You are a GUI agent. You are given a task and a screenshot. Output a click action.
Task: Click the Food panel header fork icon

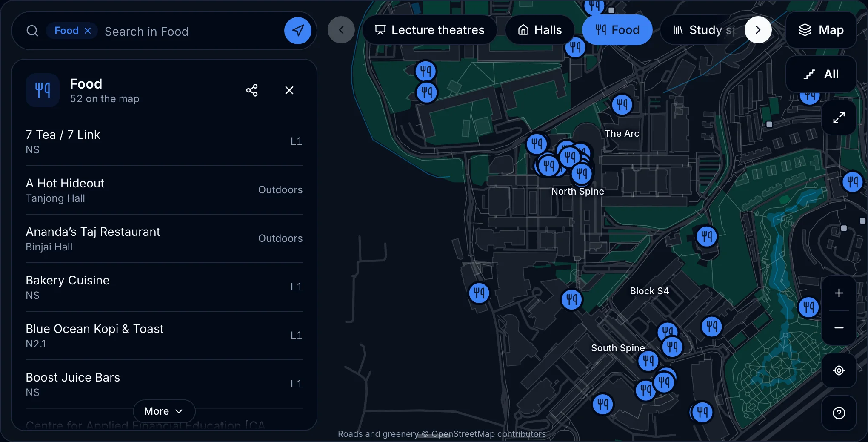pyautogui.click(x=43, y=90)
